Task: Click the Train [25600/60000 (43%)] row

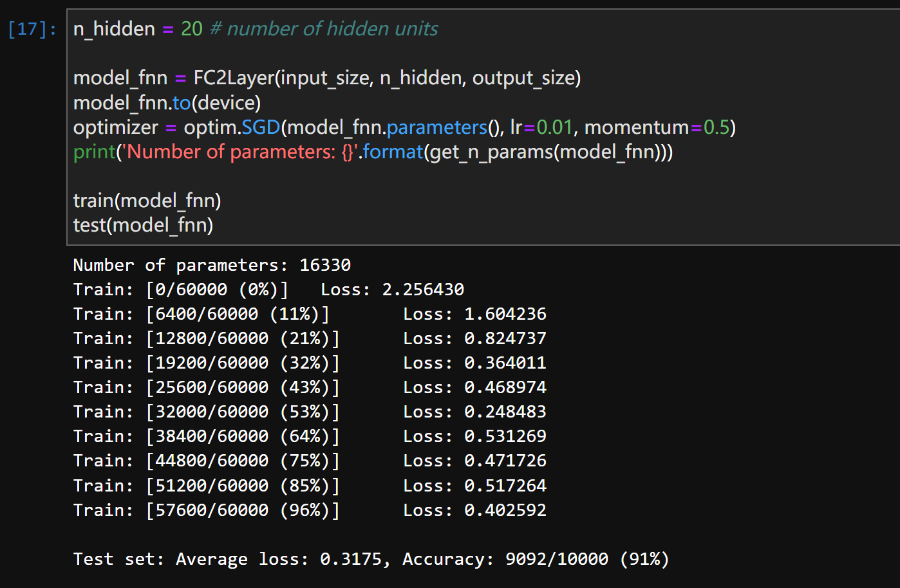Action: [x=310, y=387]
